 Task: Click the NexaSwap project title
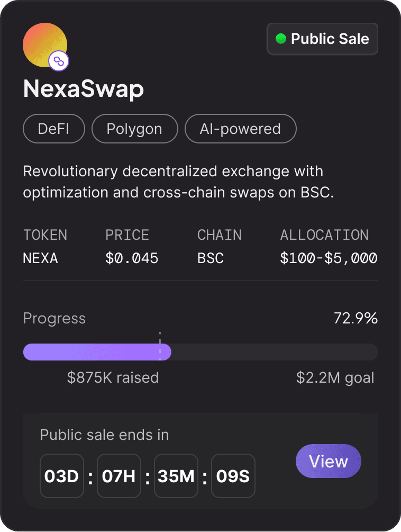click(84, 89)
